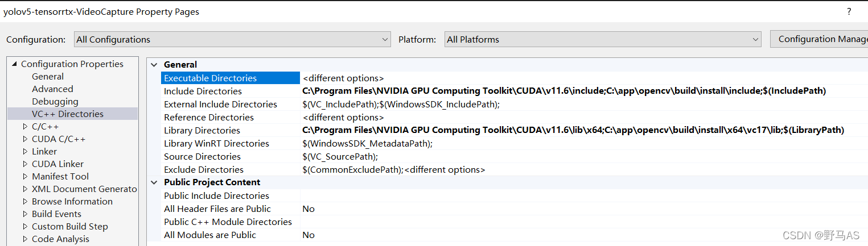Click the help question mark icon
Viewport: 868px width, 246px height.
click(x=849, y=11)
